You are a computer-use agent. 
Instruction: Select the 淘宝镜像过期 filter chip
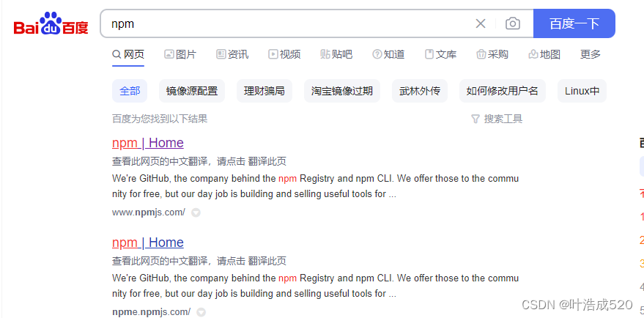[x=342, y=91]
